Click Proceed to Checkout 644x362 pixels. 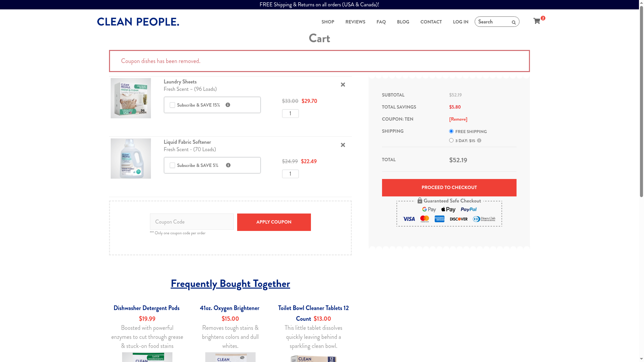tap(449, 188)
